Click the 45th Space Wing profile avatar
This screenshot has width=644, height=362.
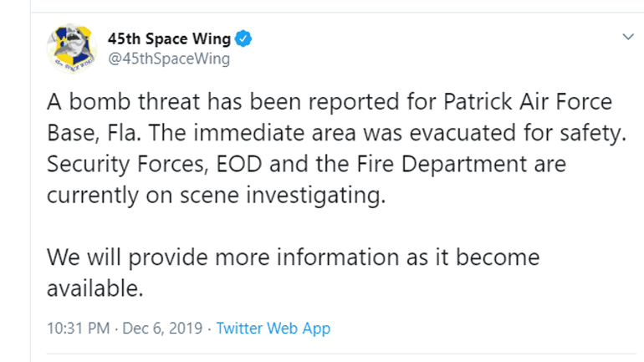click(73, 49)
